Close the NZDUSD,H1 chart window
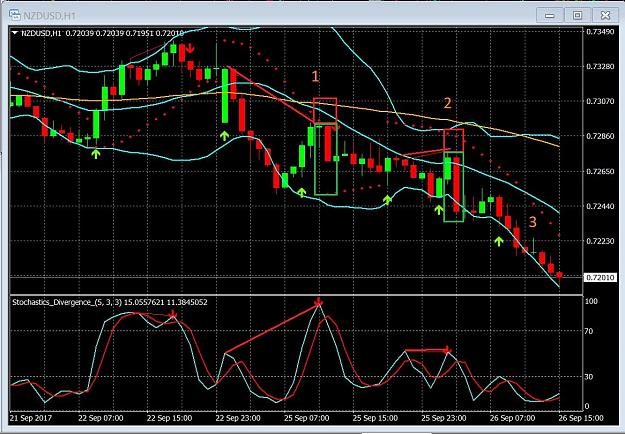Image resolution: width=625 pixels, height=434 pixels. point(605,16)
